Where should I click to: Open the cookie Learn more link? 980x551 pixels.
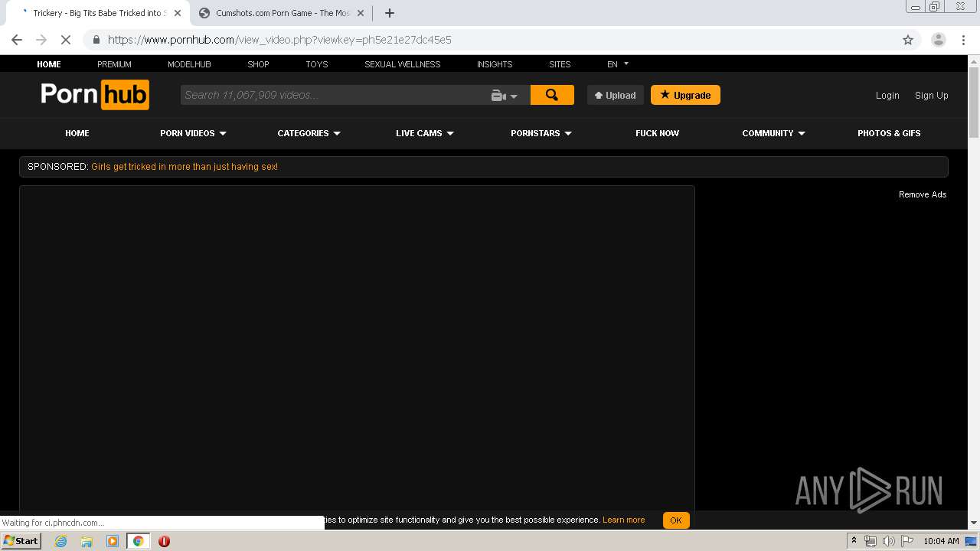pyautogui.click(x=624, y=520)
